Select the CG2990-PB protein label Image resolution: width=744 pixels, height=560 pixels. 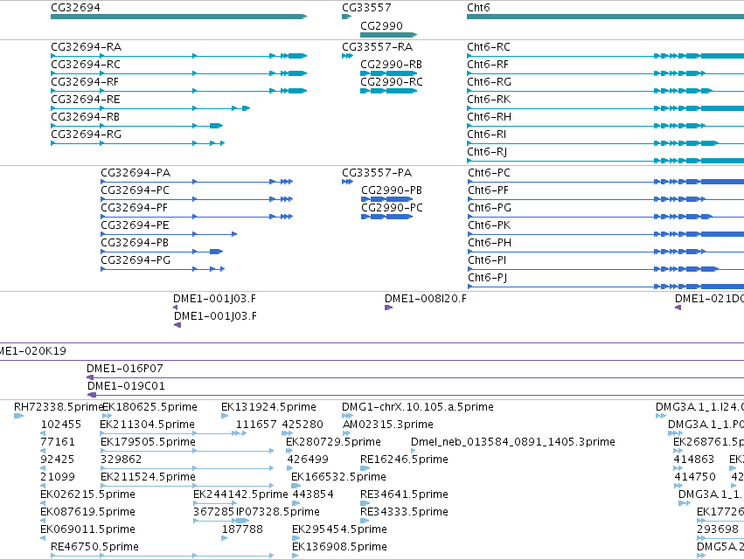[x=392, y=190]
